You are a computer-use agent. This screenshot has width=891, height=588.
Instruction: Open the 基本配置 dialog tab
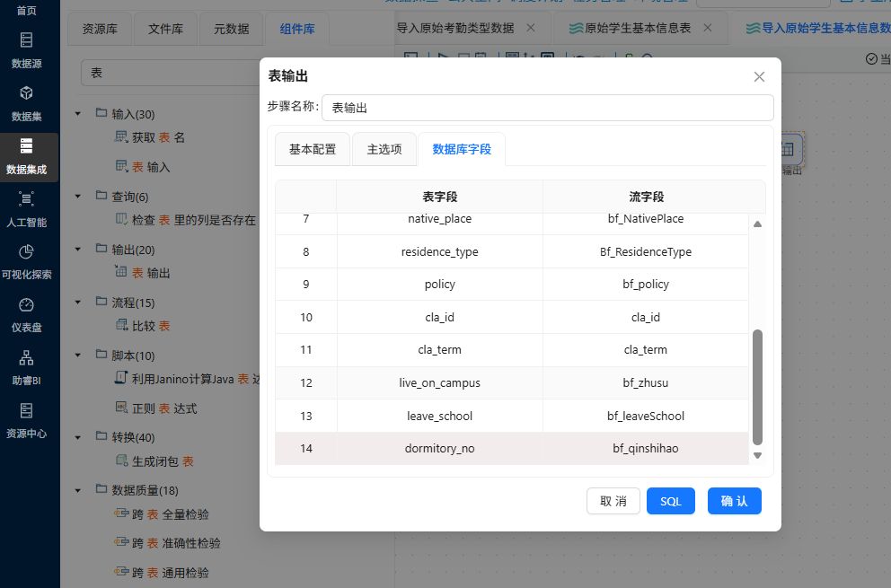point(313,149)
